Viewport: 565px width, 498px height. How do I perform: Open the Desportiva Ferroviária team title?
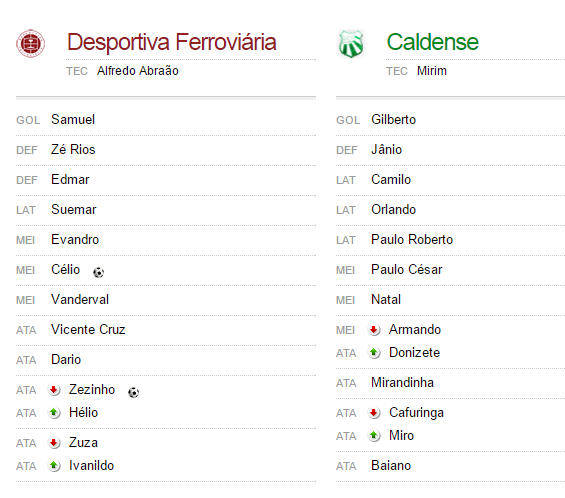click(x=172, y=43)
